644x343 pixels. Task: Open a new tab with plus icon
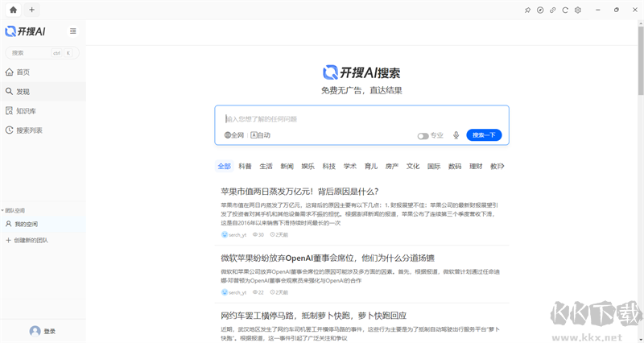(31, 10)
